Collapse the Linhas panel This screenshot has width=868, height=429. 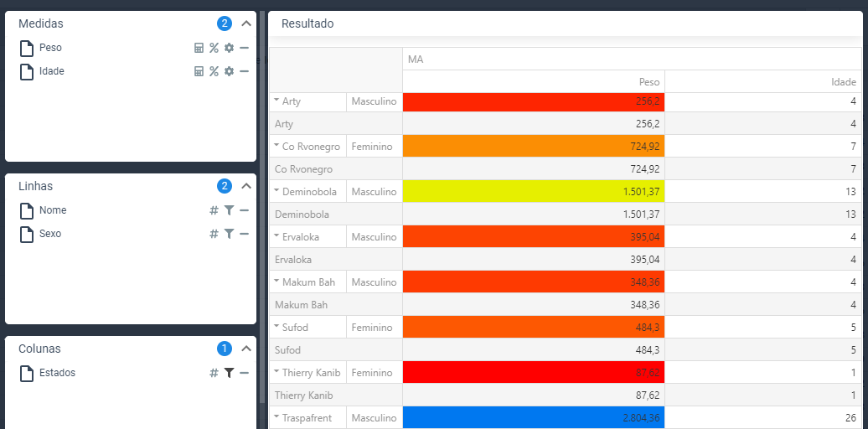click(246, 186)
